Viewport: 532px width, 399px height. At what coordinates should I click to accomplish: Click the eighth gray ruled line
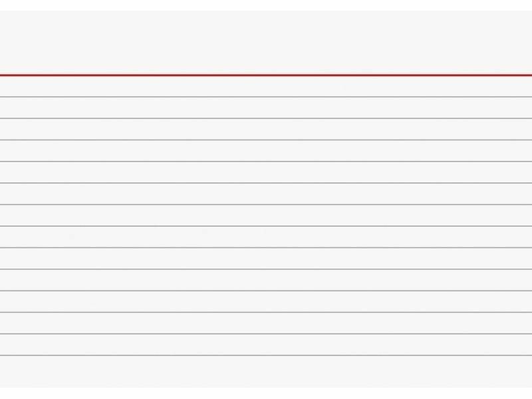tap(266, 247)
